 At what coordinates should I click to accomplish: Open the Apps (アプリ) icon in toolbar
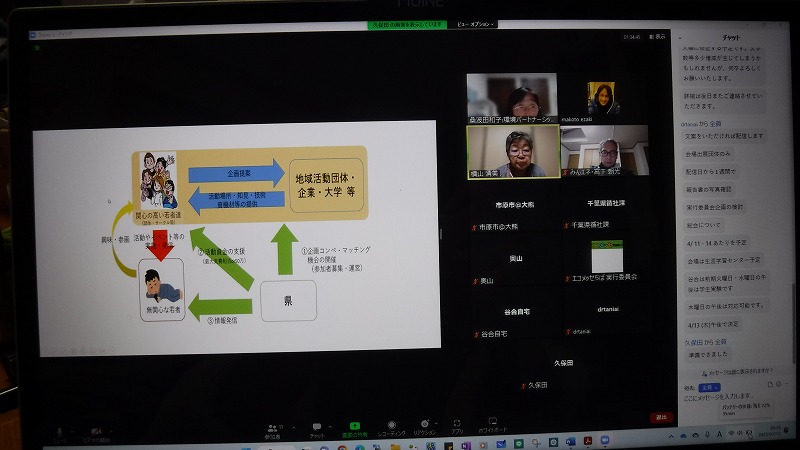point(457,423)
